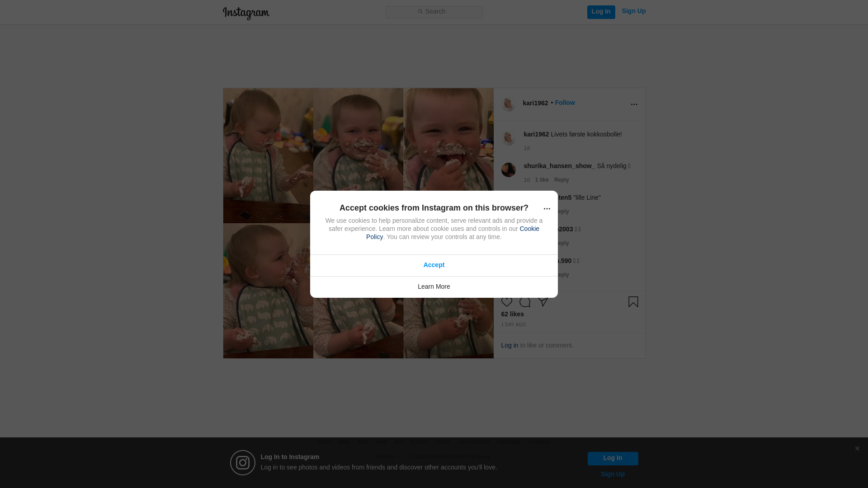View shurika_hansen_show_ profile picture

508,170
